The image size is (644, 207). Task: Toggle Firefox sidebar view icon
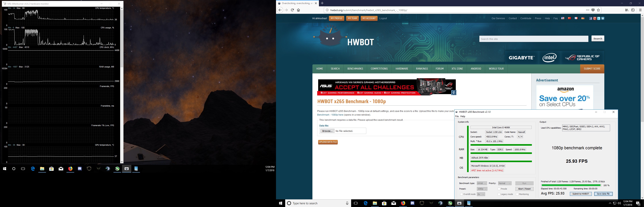pos(633,10)
